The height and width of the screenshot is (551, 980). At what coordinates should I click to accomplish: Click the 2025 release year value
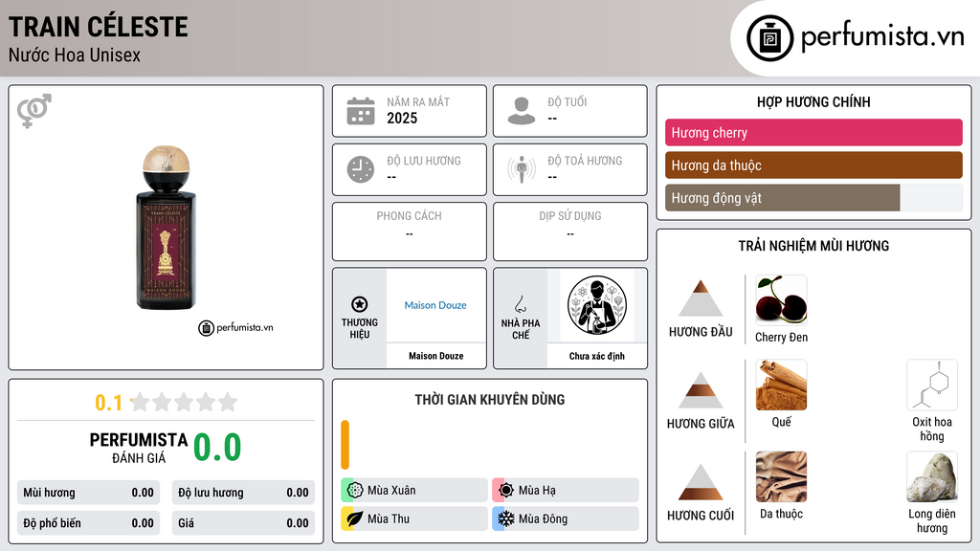[x=402, y=118]
